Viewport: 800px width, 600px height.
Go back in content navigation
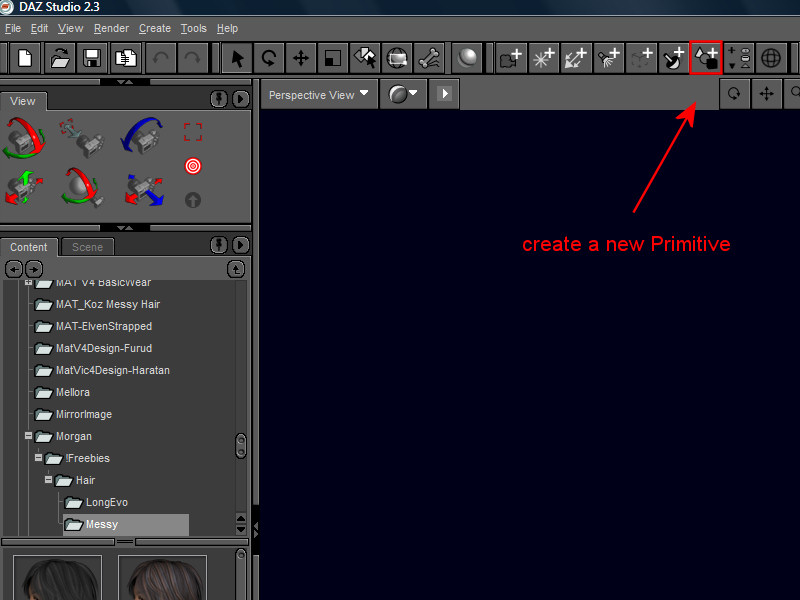pyautogui.click(x=14, y=269)
